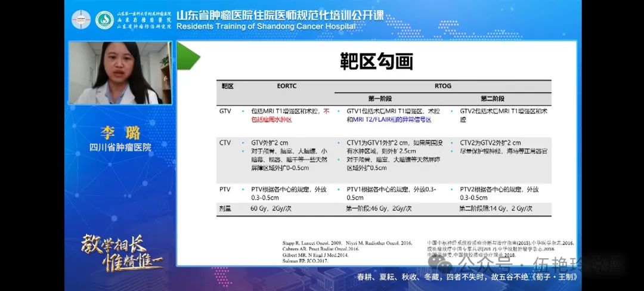Image resolution: width=644 pixels, height=291 pixels.
Task: Click the Residents Training of Shandong Cancer Hospital title
Action: pyautogui.click(x=266, y=26)
